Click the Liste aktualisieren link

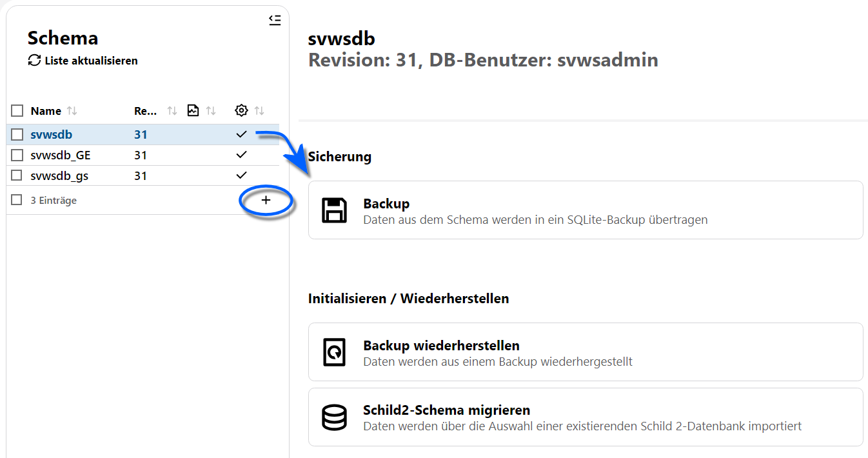(83, 61)
